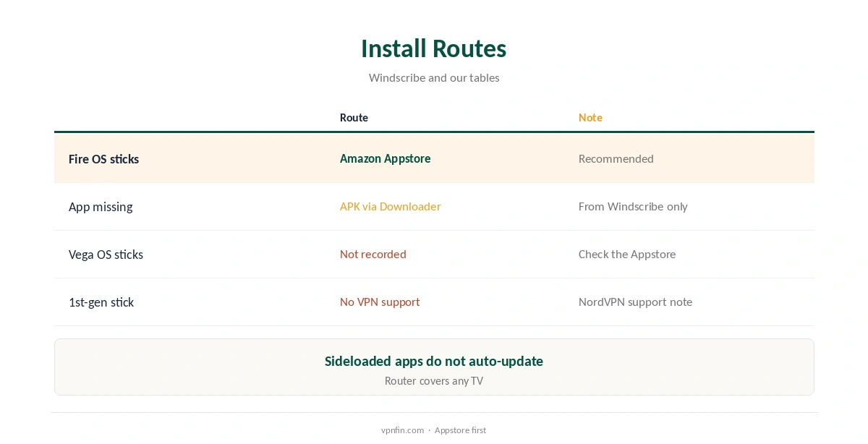The height and width of the screenshot is (444, 868).
Task: Click the "No VPN support" route cell
Action: click(x=380, y=302)
